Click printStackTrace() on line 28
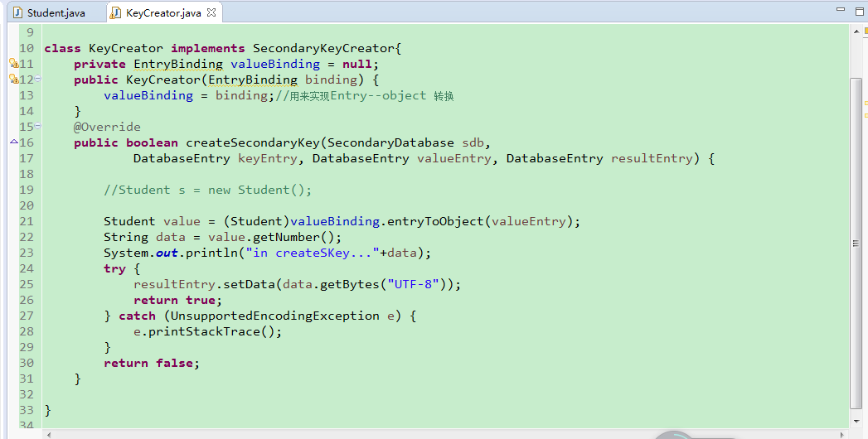 211,332
